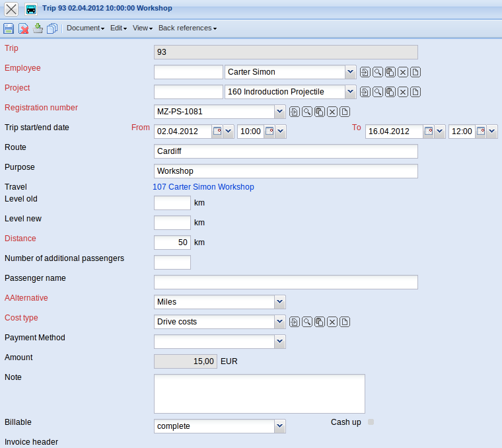
Task: Click the Save disk icon in toolbar
Action: pos(9,28)
